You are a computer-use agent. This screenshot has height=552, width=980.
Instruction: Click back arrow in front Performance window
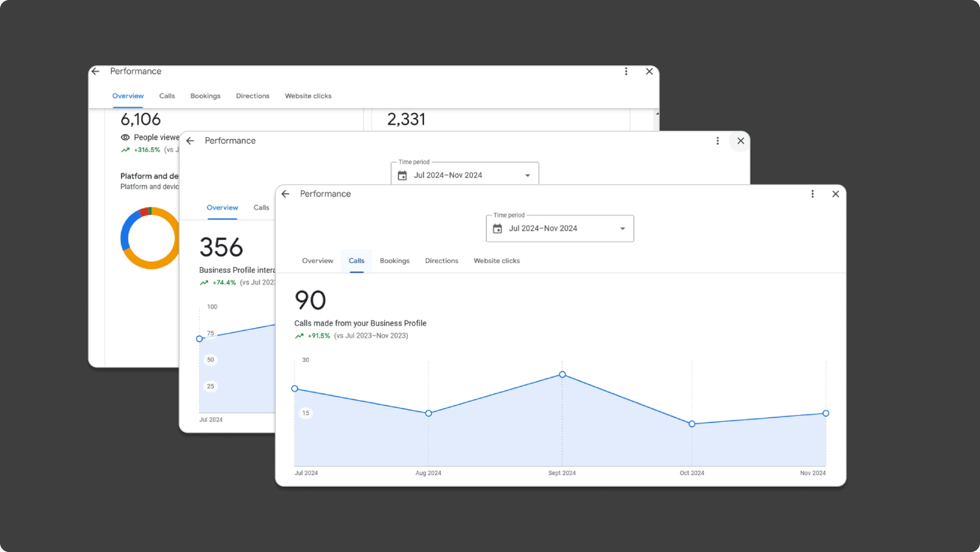286,194
